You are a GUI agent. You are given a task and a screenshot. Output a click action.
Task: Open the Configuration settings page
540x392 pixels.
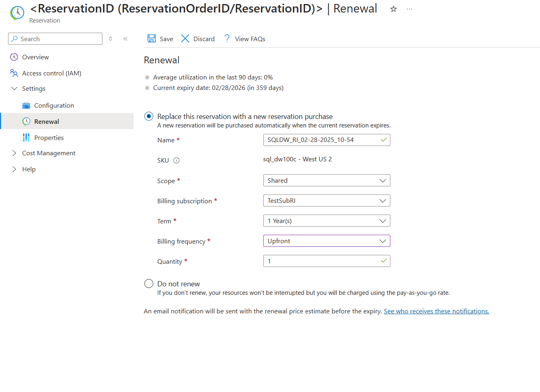tap(54, 106)
